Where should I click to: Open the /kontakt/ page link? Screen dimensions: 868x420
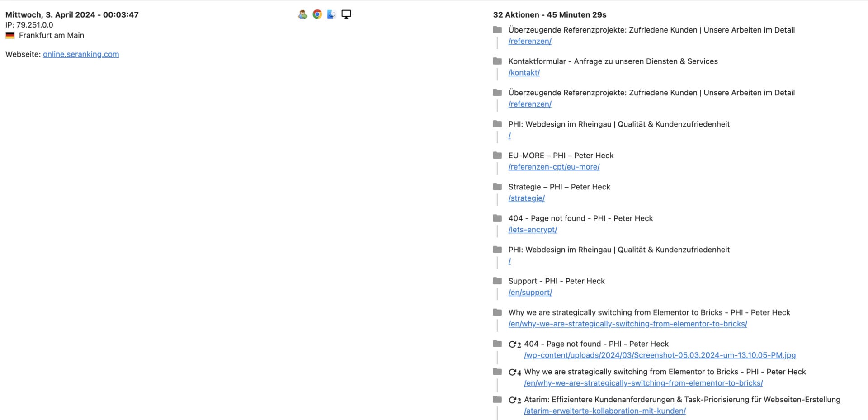[x=524, y=72]
